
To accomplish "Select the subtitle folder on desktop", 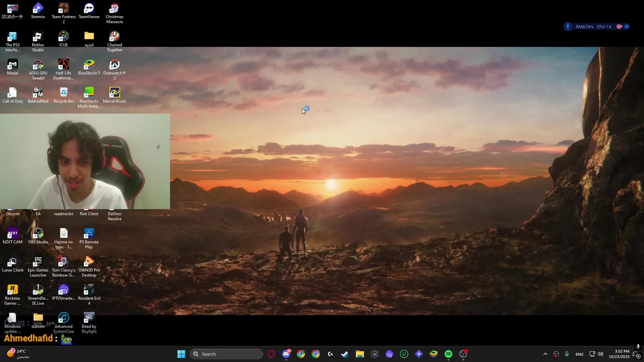I will point(38,321).
